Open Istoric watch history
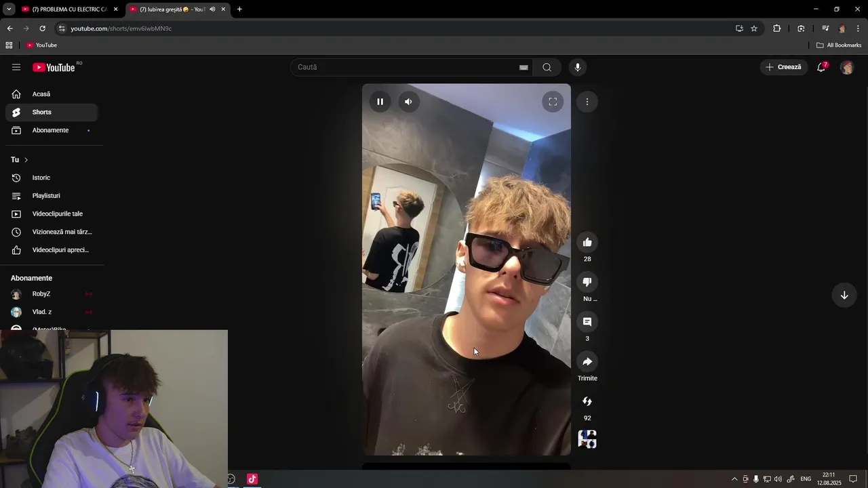868x488 pixels. pos(52,178)
